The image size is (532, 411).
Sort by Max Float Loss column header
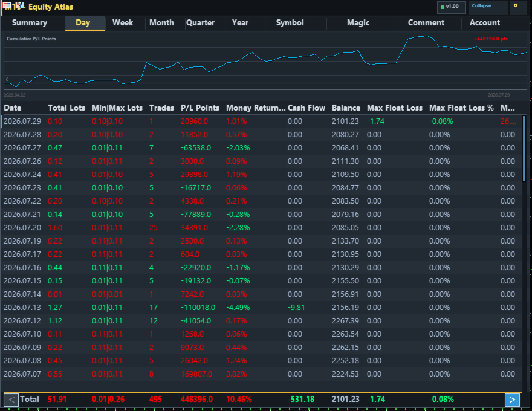[x=395, y=108]
